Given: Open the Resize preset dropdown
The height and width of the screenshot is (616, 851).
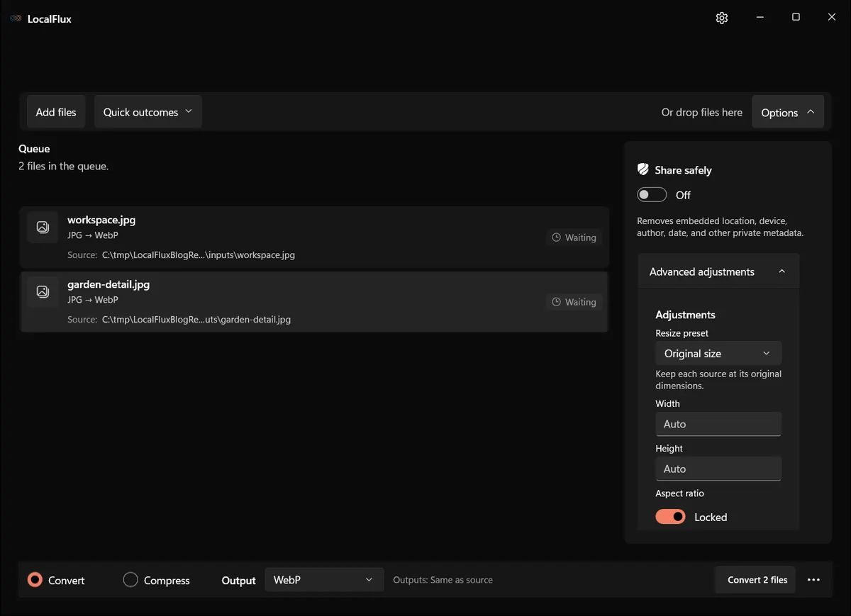Looking at the screenshot, I should (718, 353).
